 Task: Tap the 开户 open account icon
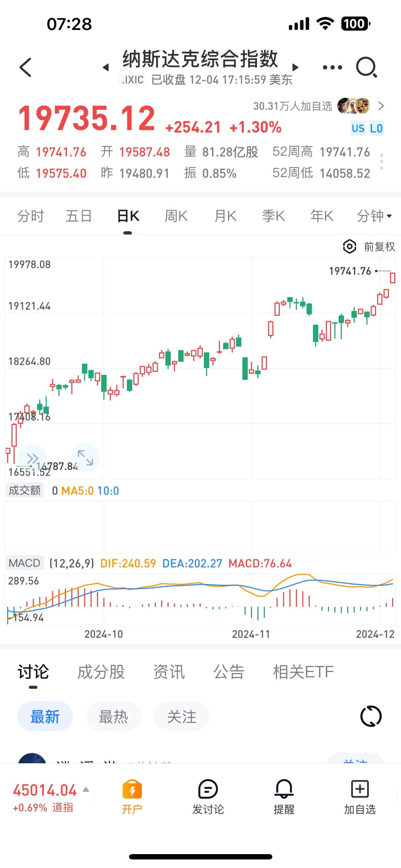(132, 797)
